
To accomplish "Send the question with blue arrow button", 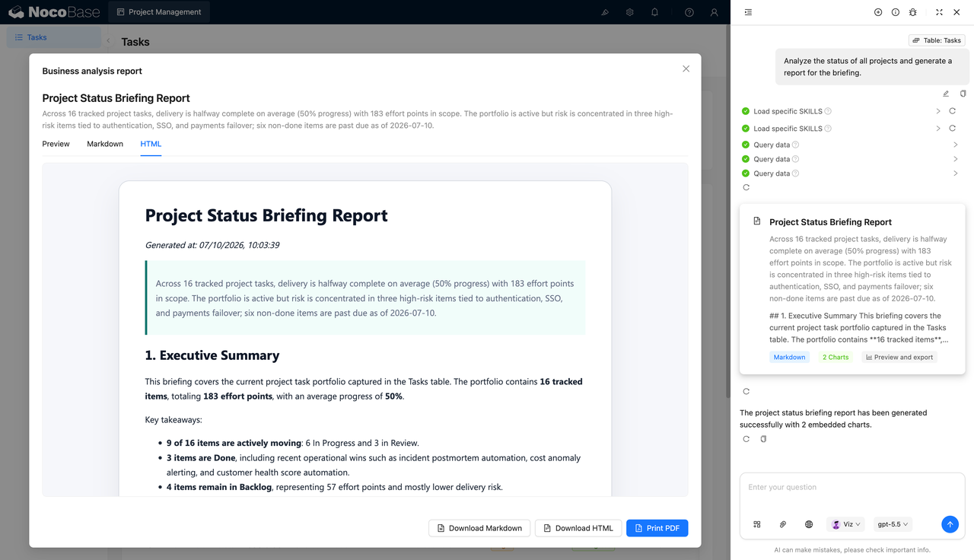I will coord(950,524).
